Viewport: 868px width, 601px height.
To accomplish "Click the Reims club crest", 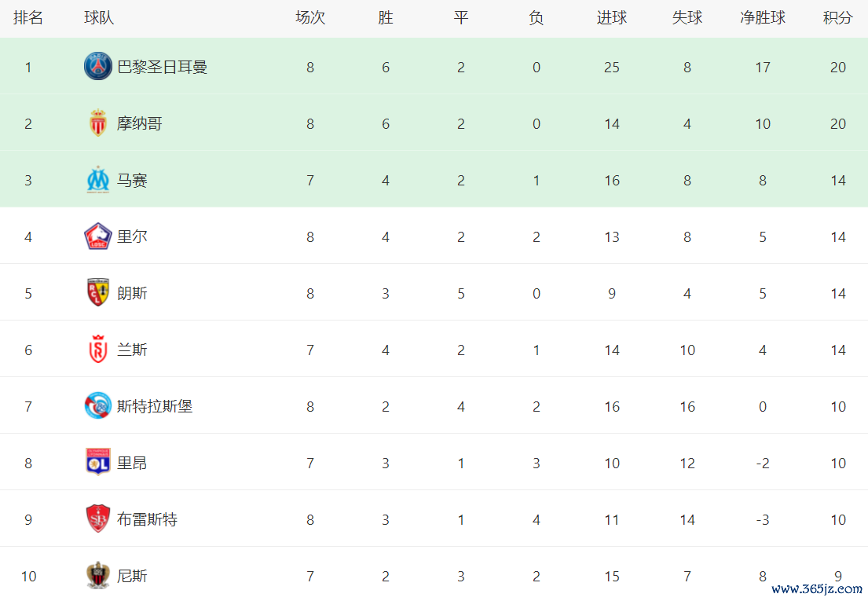I will click(x=98, y=349).
